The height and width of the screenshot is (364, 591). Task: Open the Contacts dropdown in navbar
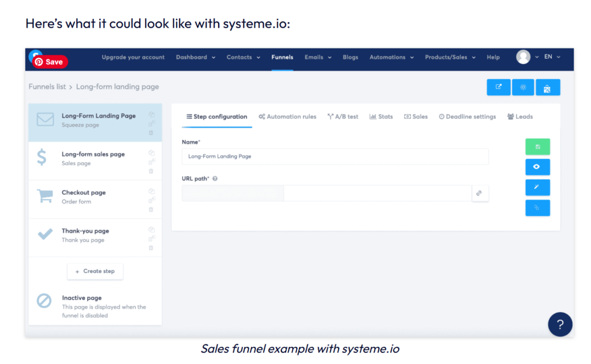243,58
